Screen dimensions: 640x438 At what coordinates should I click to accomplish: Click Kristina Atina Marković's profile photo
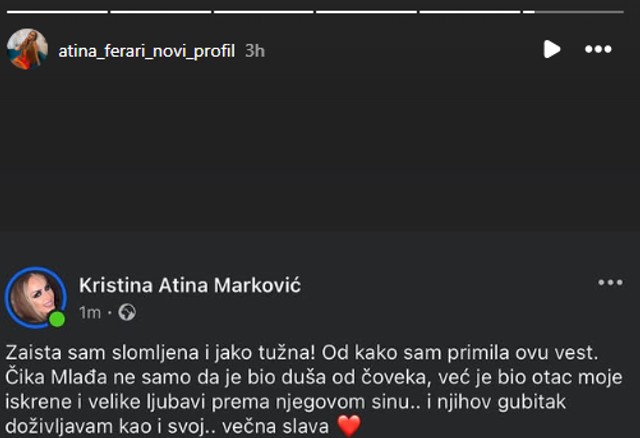pyautogui.click(x=36, y=297)
